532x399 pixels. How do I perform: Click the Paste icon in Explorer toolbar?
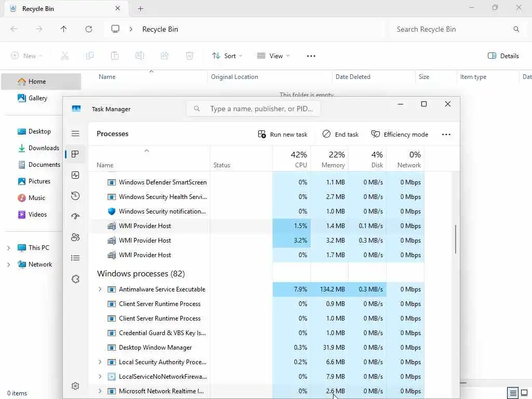click(x=115, y=56)
